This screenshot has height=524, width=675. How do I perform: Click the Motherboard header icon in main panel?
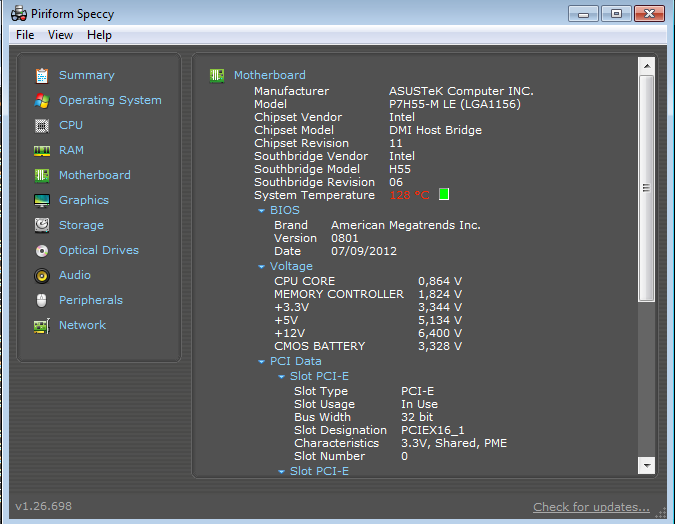pyautogui.click(x=217, y=76)
